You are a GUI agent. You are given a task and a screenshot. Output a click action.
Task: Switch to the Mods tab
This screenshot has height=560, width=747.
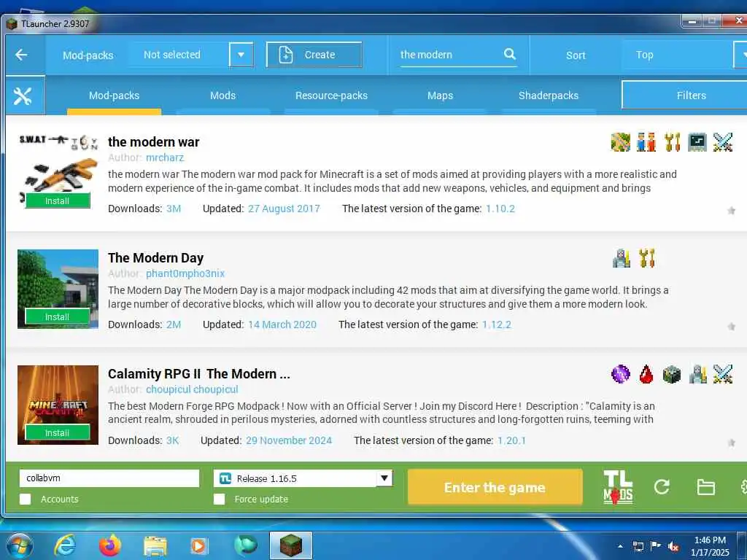(x=223, y=96)
